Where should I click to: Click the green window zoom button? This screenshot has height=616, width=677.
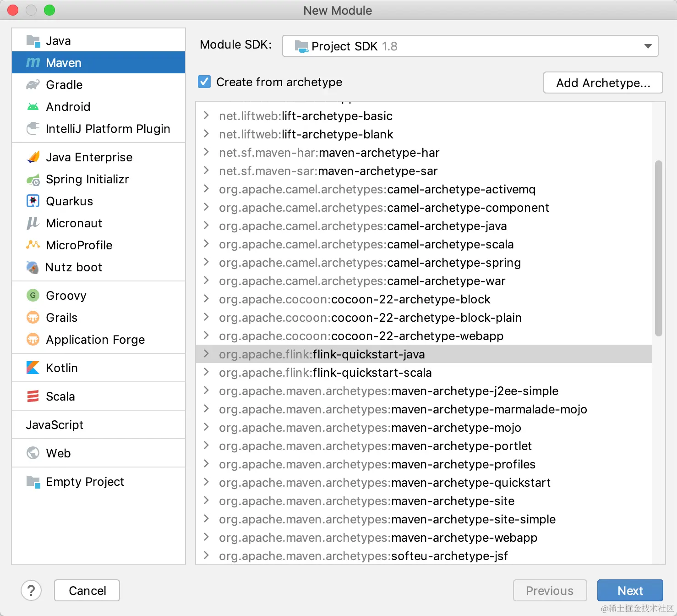click(49, 10)
